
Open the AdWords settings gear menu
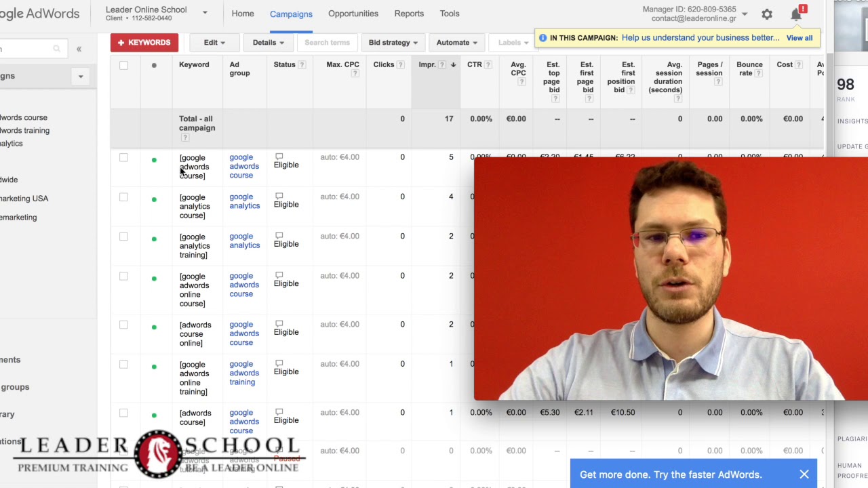coord(767,14)
